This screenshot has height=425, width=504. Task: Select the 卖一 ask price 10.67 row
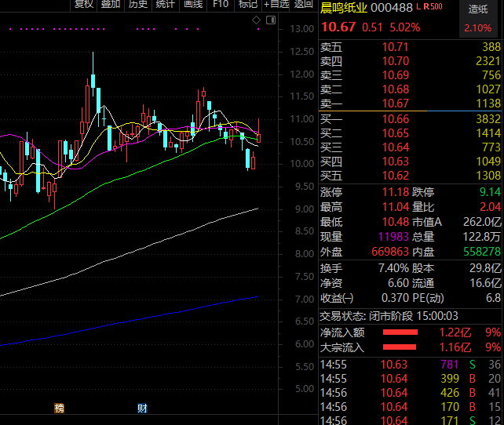[x=411, y=104]
